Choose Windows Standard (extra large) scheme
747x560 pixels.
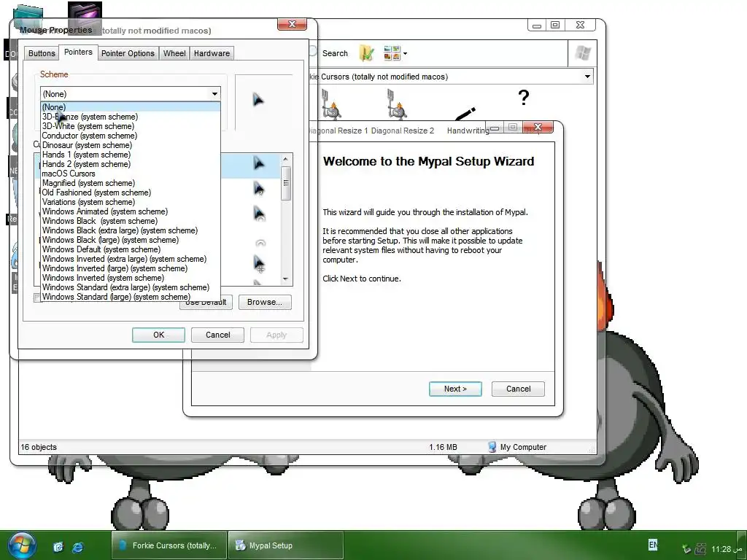[131, 287]
